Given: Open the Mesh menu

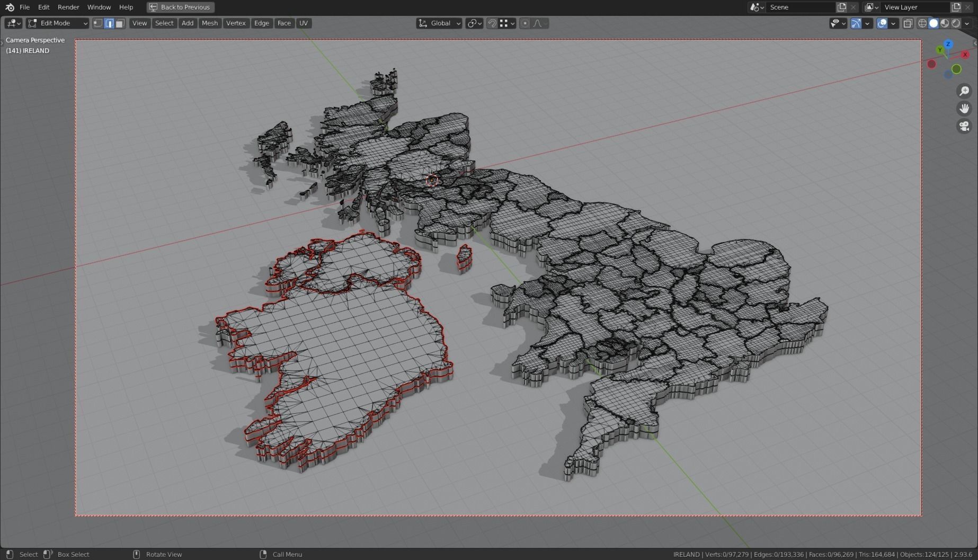Looking at the screenshot, I should click(210, 23).
